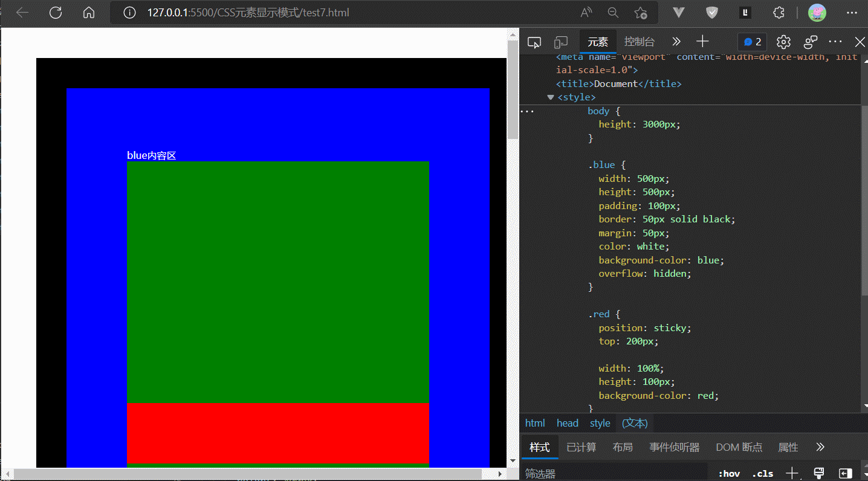
Task: Click the <title>Document</title> line
Action: [x=618, y=84]
